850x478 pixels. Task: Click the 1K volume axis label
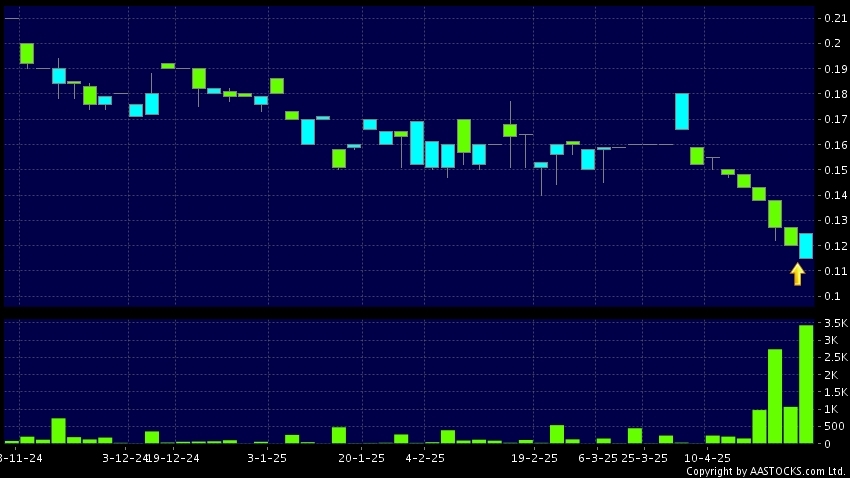click(831, 409)
